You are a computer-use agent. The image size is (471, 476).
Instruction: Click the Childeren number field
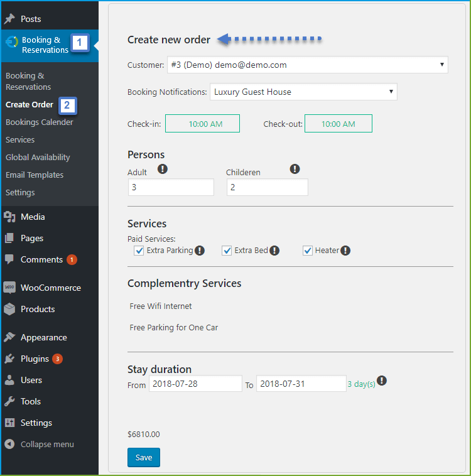point(268,187)
